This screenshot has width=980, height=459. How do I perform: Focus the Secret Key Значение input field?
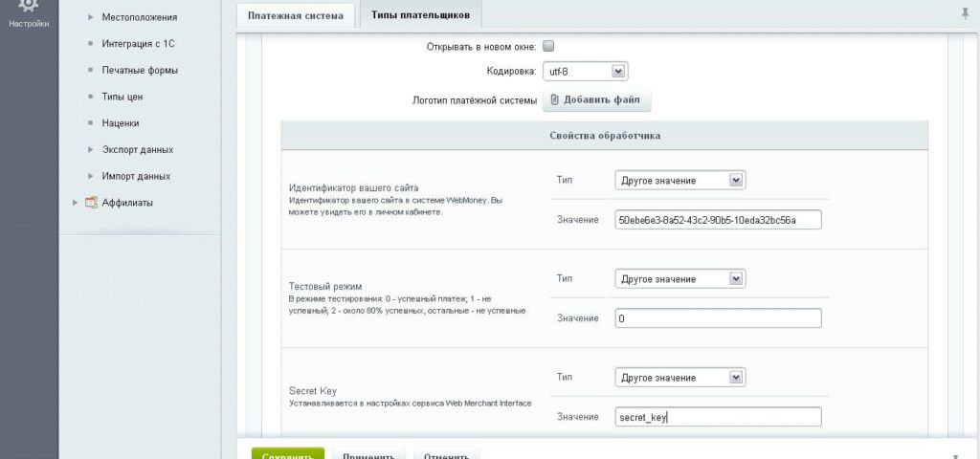tap(718, 417)
